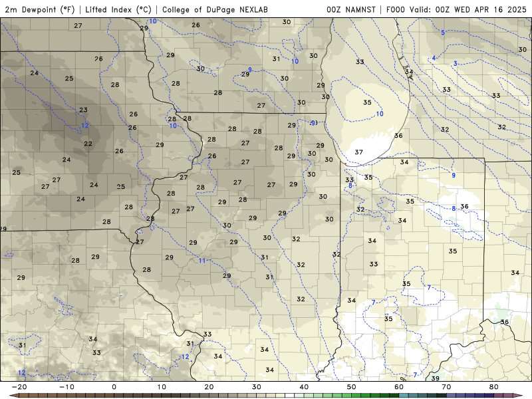This screenshot has width=532, height=399.
Task: Click the colorbar scale label -20
Action: click(19, 387)
